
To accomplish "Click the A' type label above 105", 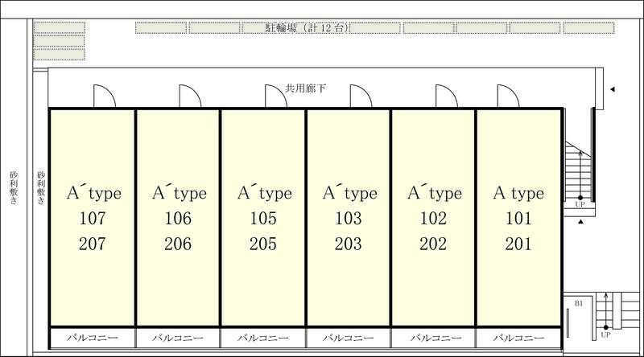I will click(265, 193).
